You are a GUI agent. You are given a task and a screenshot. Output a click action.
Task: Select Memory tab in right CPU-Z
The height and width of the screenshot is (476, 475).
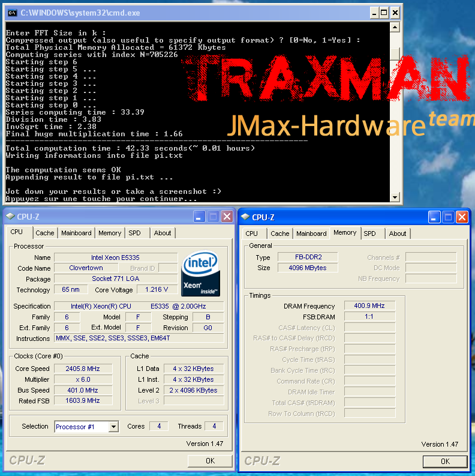tap(345, 233)
